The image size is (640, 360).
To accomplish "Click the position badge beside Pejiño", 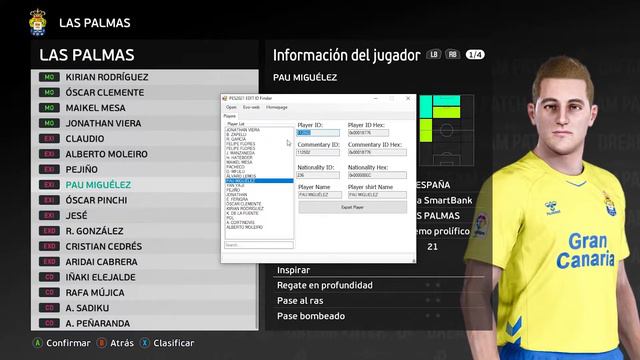I will coord(49,169).
